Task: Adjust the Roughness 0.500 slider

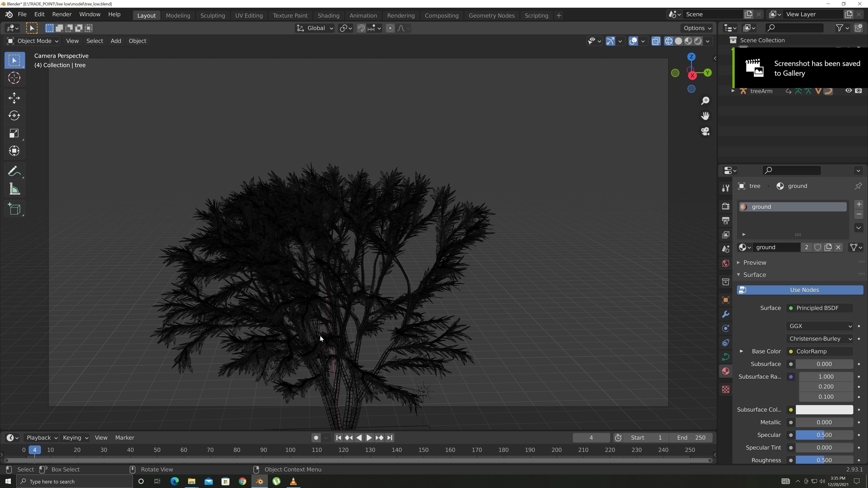Action: (824, 460)
